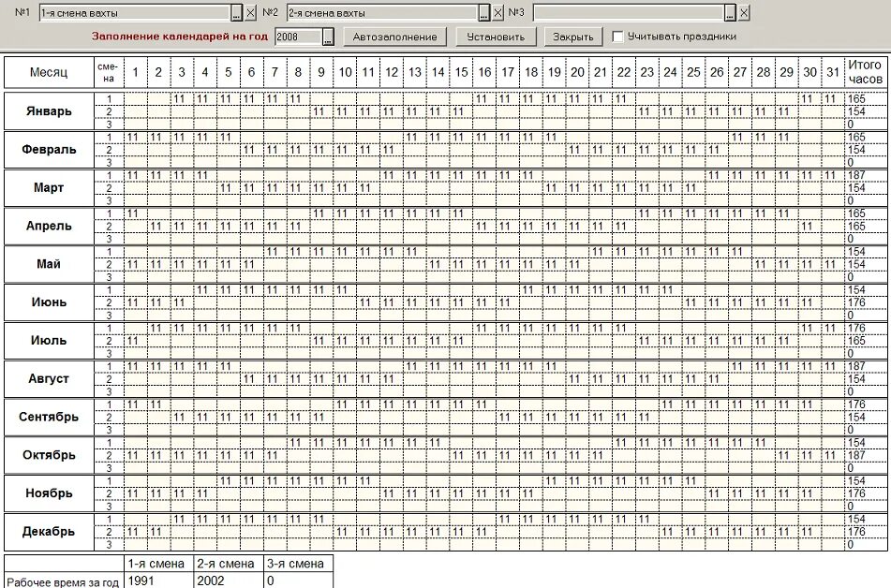Click the Установить button
The height and width of the screenshot is (588, 891).
[x=496, y=37]
